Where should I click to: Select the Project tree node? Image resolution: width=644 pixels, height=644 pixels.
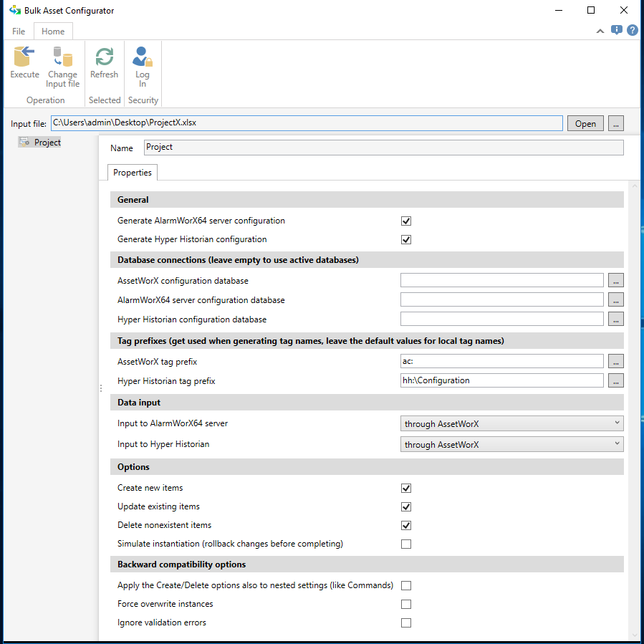pos(47,143)
